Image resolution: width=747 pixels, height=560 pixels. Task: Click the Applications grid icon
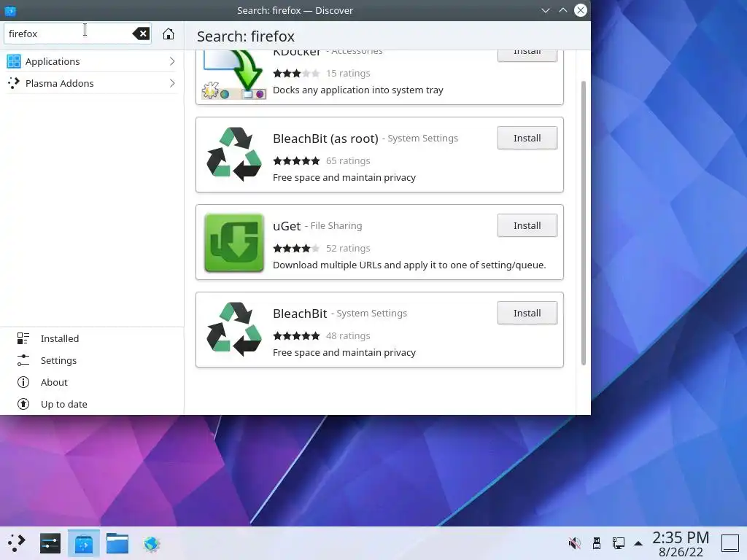pyautogui.click(x=14, y=61)
